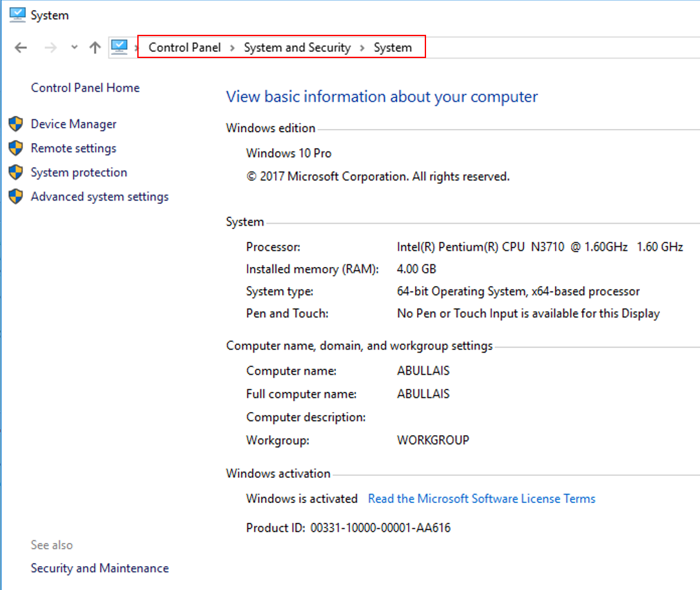Click the computer icon in the address bar
This screenshot has height=590, width=700.
(120, 46)
